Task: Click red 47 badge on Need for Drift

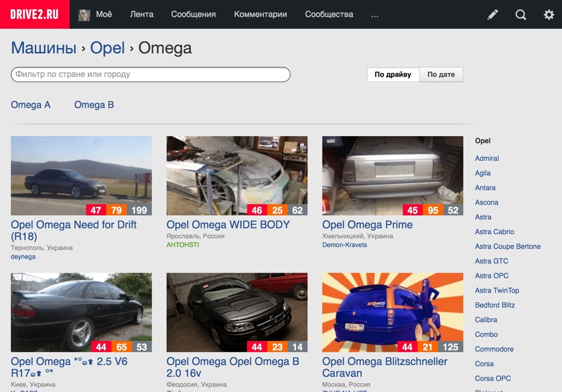Action: coord(96,210)
